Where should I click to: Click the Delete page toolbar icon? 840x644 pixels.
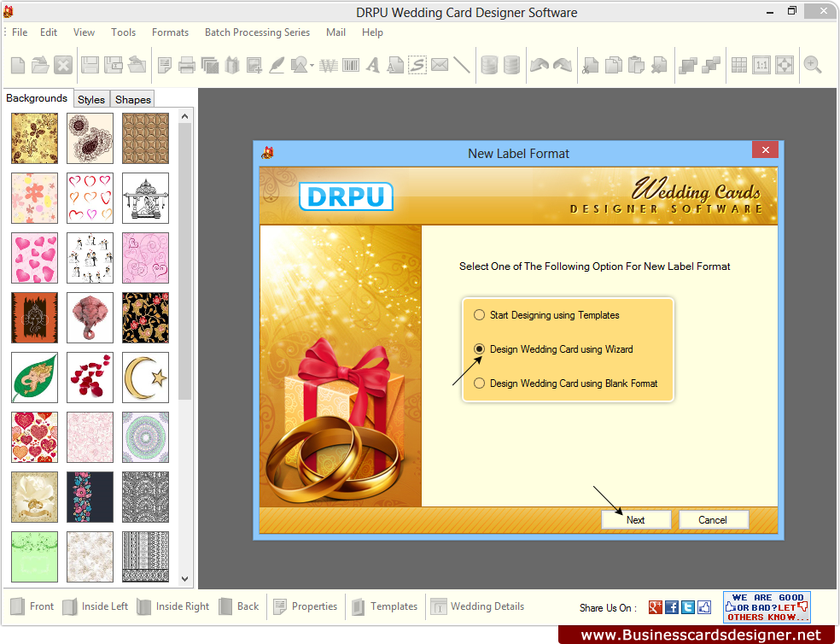click(x=659, y=66)
